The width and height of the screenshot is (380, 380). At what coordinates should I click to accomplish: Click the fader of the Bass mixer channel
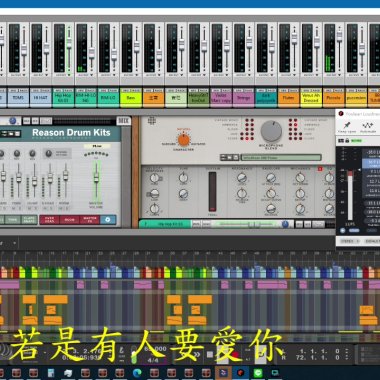pos(137,46)
